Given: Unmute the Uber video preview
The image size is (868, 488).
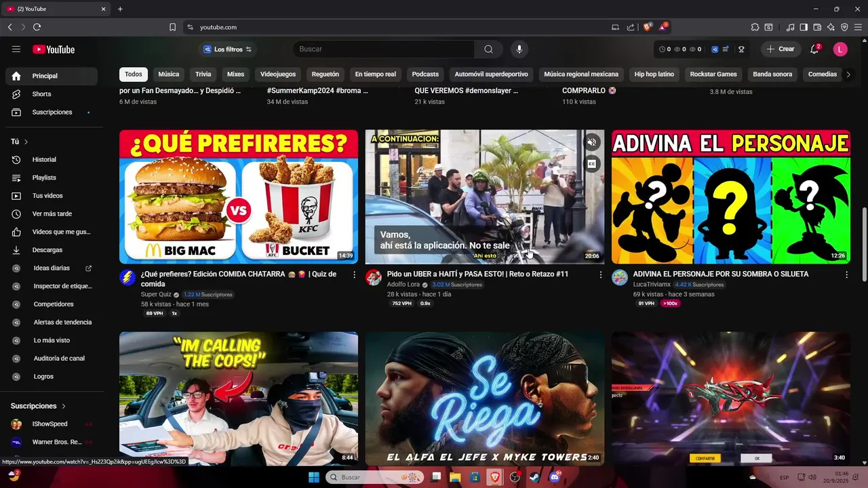Looking at the screenshot, I should [592, 142].
